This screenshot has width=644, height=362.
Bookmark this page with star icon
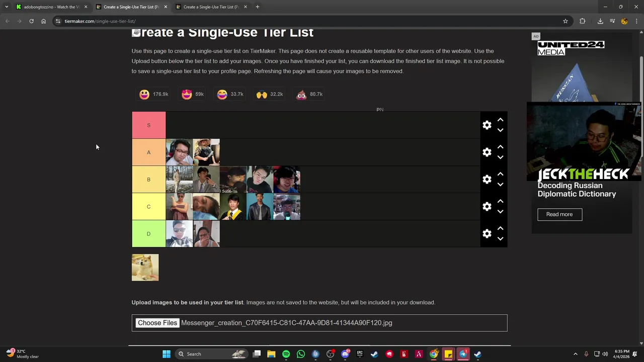565,21
